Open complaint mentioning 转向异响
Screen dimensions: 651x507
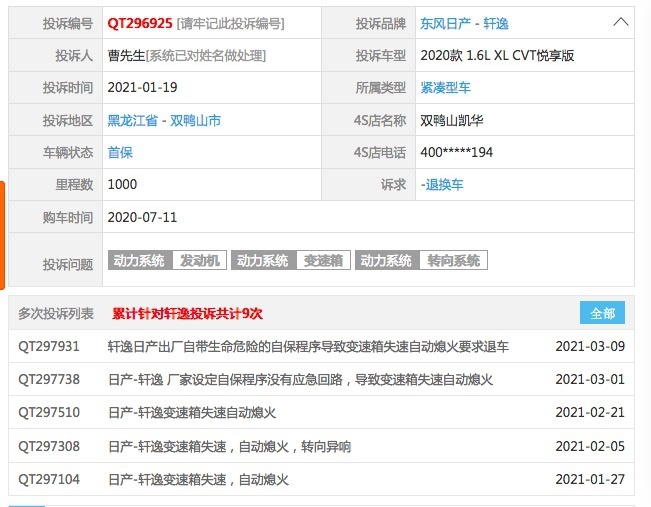coord(229,446)
